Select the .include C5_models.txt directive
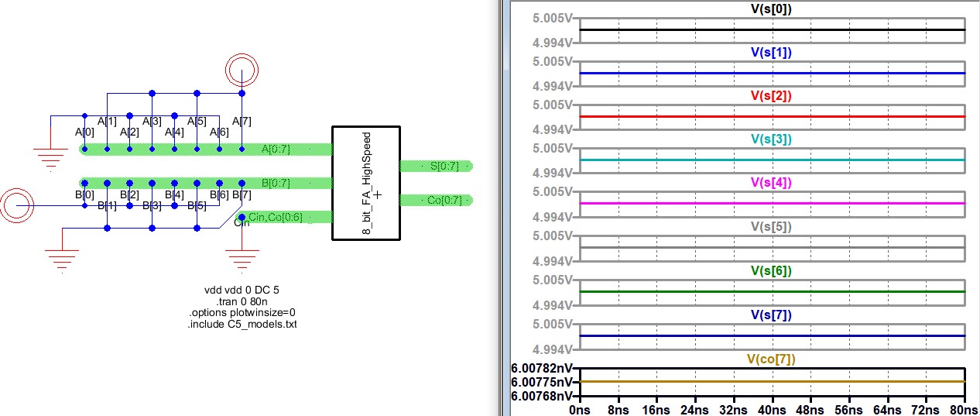 pos(242,324)
